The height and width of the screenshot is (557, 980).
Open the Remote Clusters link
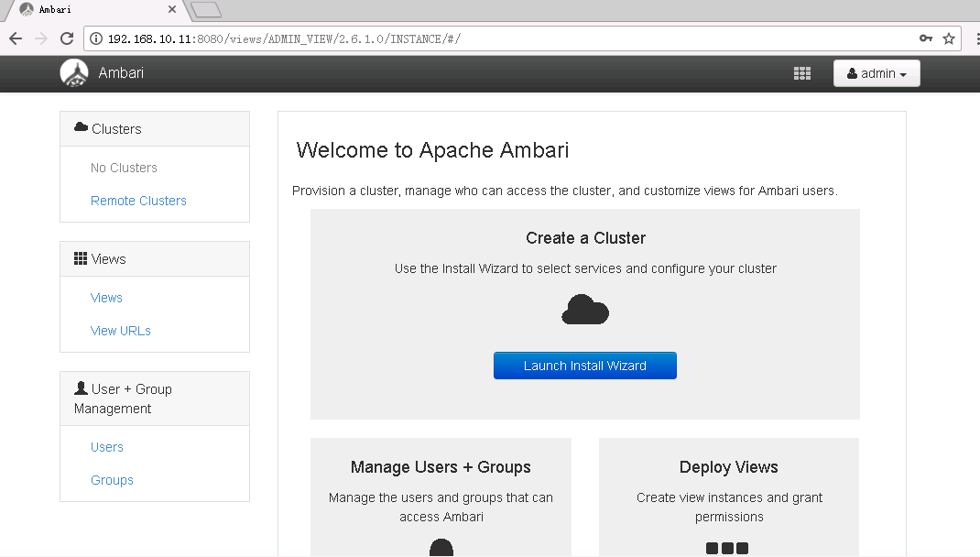point(138,201)
